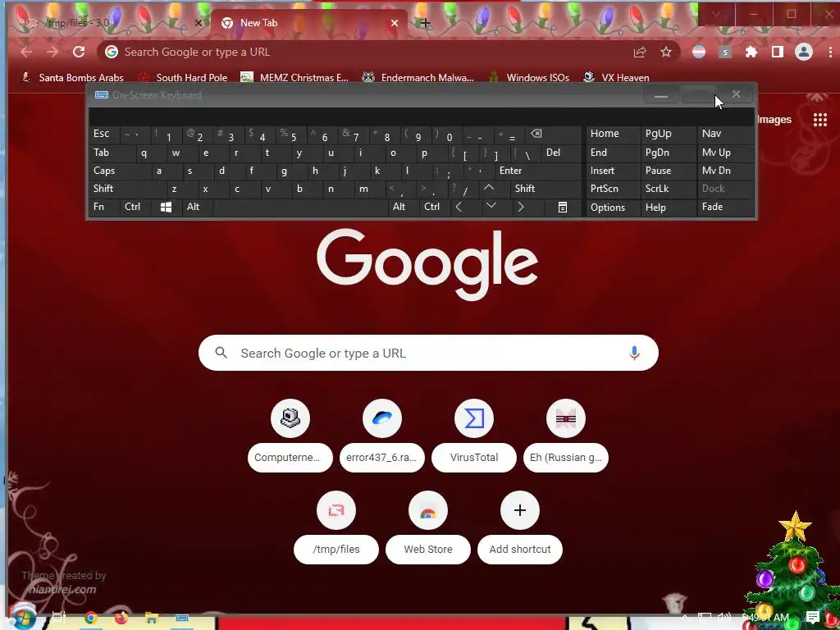This screenshot has height=630, width=840.
Task: Click the Mv Up key on the On-Screen Keyboard
Action: [x=725, y=153]
